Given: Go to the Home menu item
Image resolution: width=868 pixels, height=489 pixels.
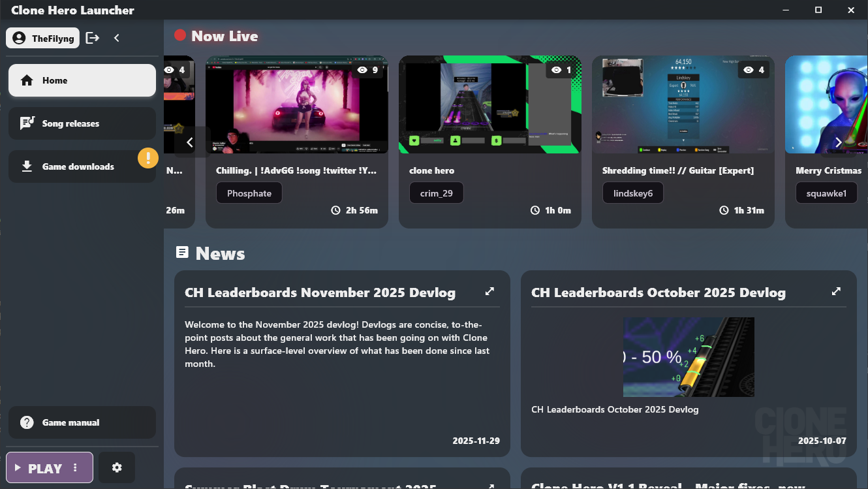Looking at the screenshot, I should pyautogui.click(x=82, y=80).
